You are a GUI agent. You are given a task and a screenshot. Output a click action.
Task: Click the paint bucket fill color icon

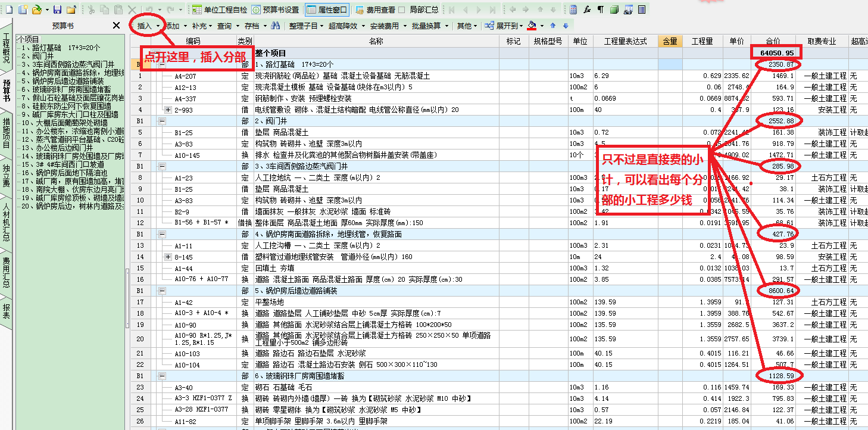click(532, 26)
